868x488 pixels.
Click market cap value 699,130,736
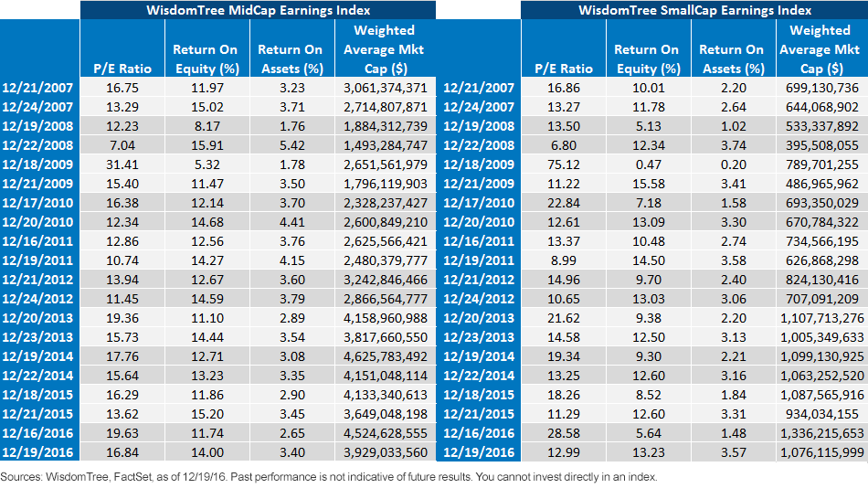[x=822, y=88]
